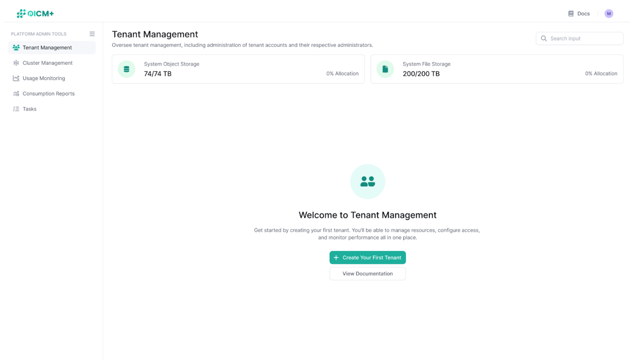633x364 pixels.
Task: Open Cluster Management via its sidebar icon
Action: 16,63
